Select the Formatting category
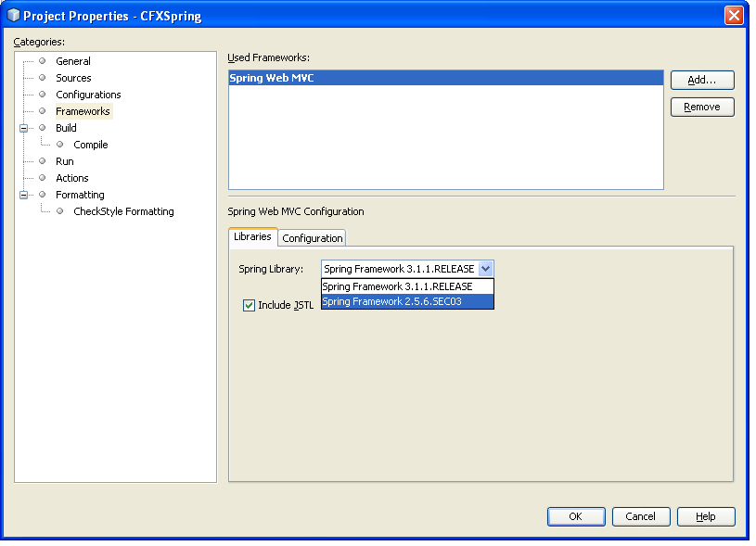 click(80, 196)
